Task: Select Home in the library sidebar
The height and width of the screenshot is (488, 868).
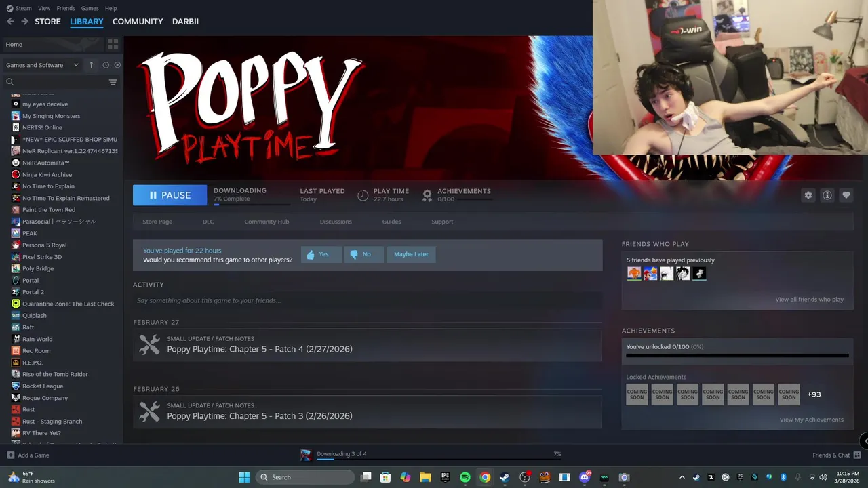Action: [x=53, y=44]
